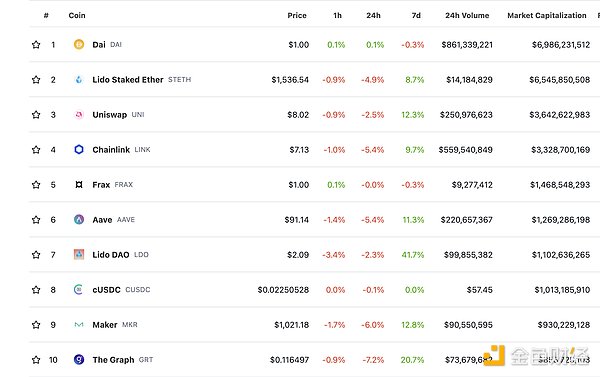Click the Dai coin logo icon
The width and height of the screenshot is (600, 377).
[79, 44]
